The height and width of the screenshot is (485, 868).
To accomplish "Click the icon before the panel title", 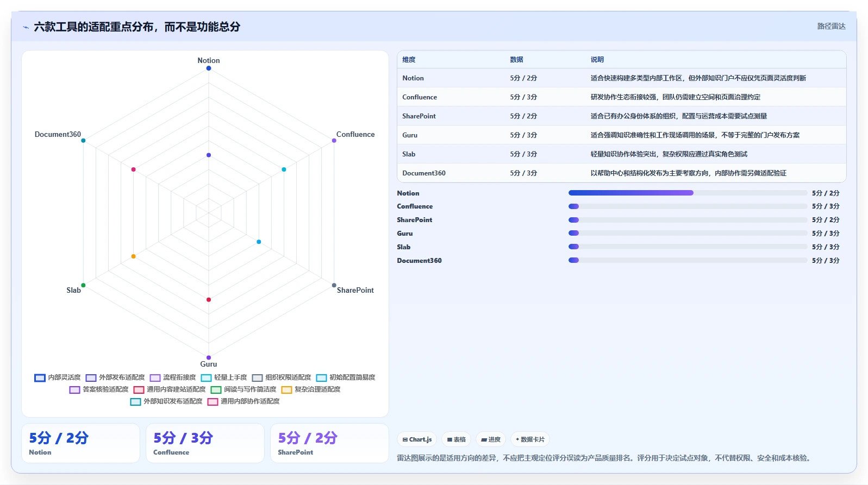I will pos(26,27).
